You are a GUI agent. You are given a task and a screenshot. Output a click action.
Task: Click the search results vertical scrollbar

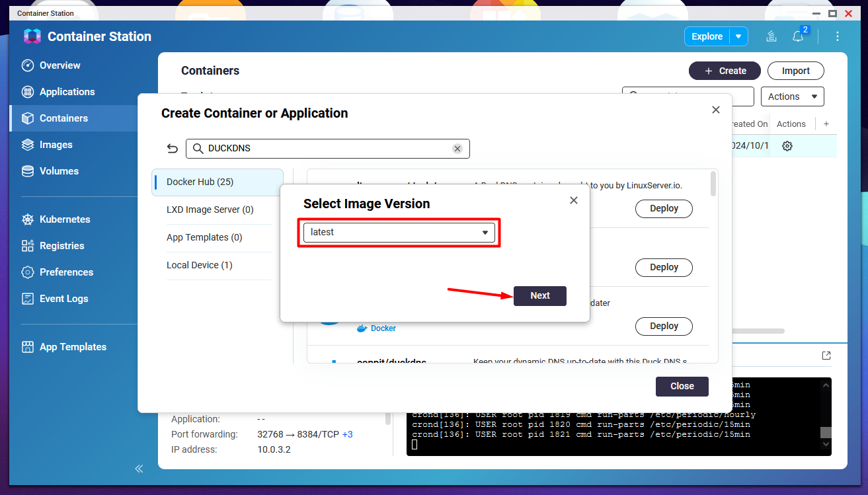click(713, 184)
